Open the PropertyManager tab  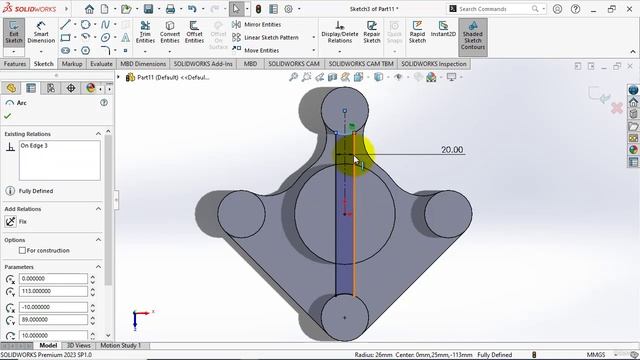[31, 88]
